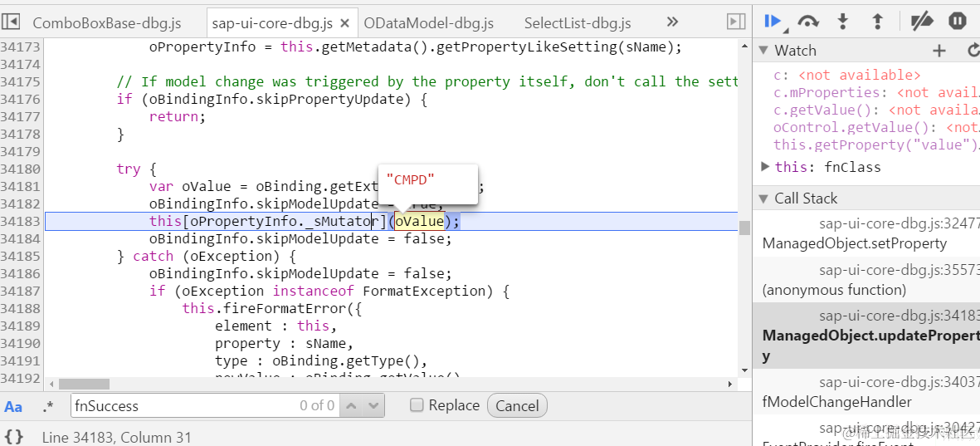
Task: Select watch entry c.getValue()
Action: (876, 110)
